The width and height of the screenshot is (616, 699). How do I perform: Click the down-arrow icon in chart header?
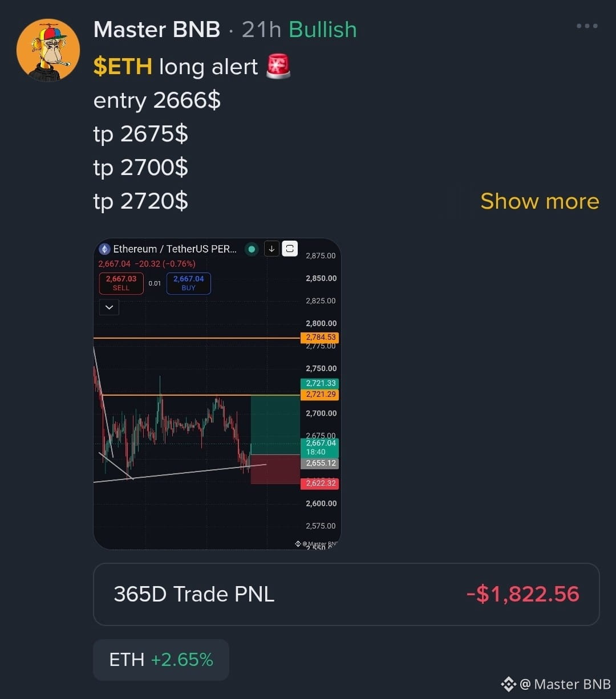(271, 249)
